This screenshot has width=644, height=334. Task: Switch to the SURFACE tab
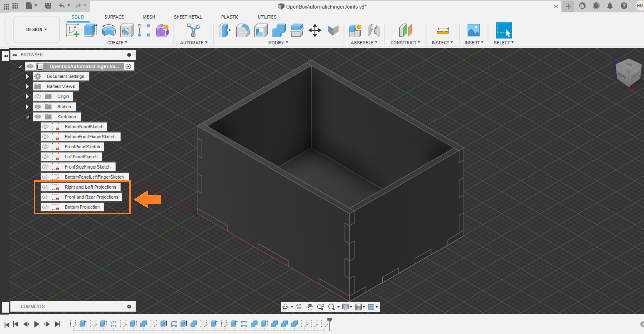coord(114,17)
